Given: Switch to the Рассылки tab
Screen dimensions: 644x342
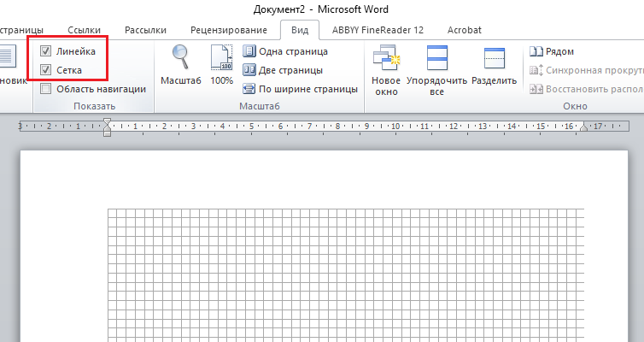Looking at the screenshot, I should [x=145, y=30].
